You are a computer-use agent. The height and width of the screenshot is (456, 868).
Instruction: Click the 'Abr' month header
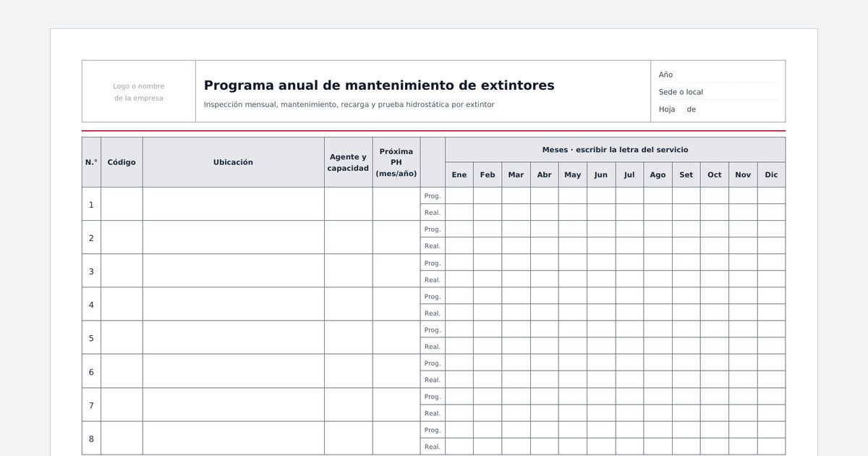click(545, 174)
